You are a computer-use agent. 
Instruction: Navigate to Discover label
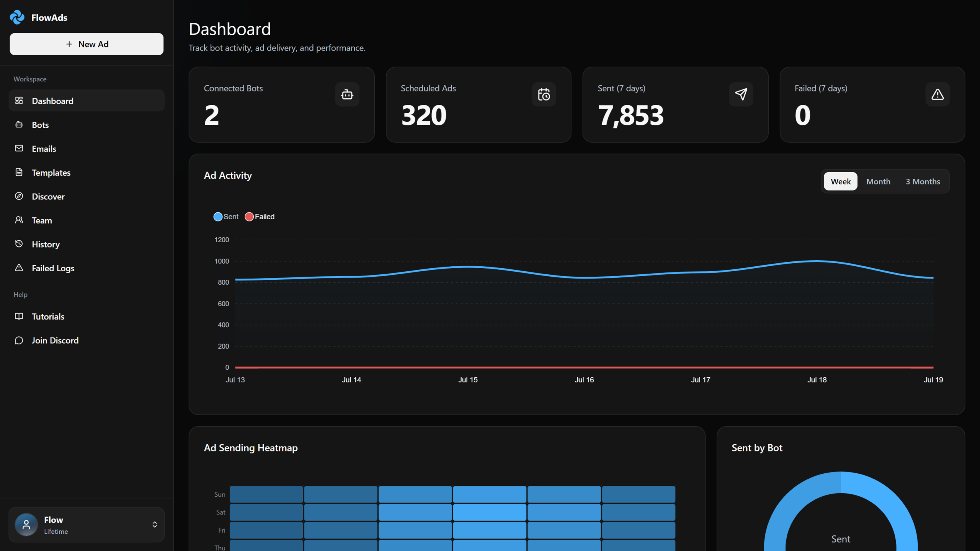click(x=48, y=196)
